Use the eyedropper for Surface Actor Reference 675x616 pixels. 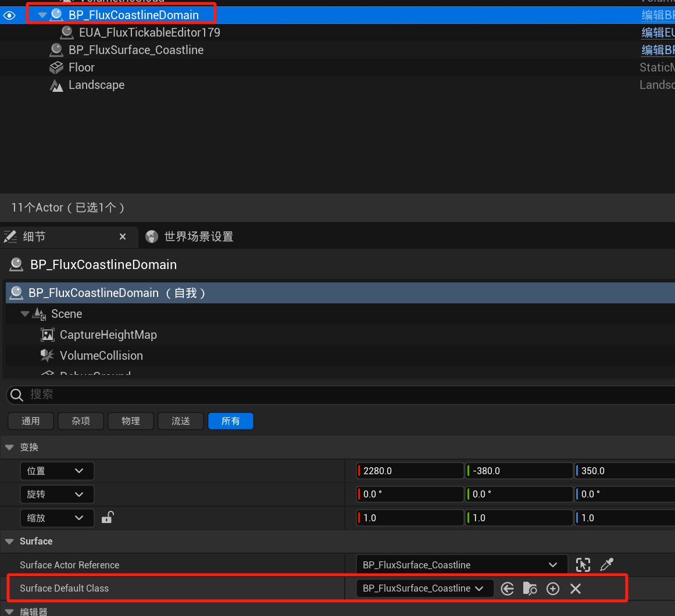606,564
